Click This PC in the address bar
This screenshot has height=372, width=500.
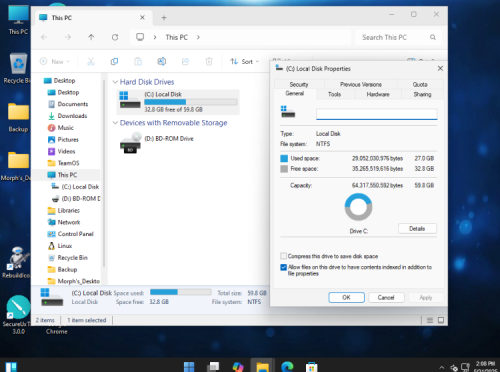click(177, 37)
